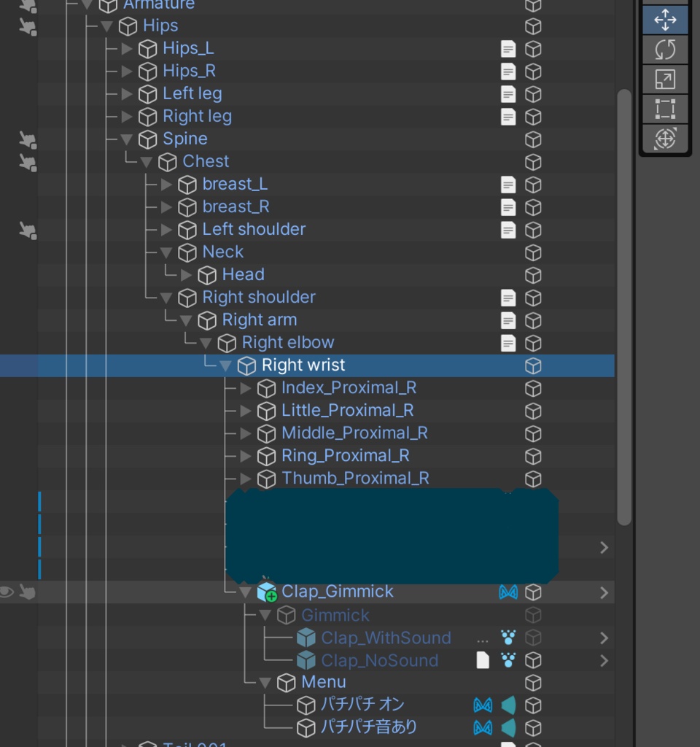
Task: Collapse the Chest node
Action: pos(146,163)
